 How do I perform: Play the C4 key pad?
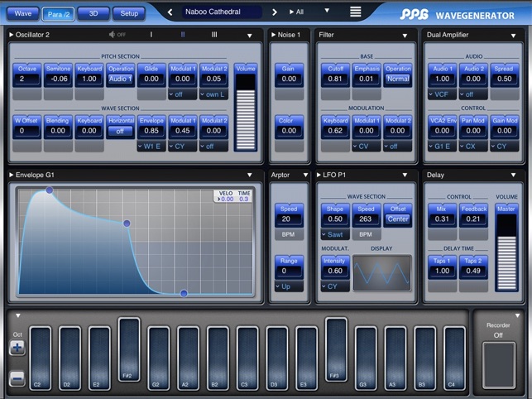coord(454,358)
